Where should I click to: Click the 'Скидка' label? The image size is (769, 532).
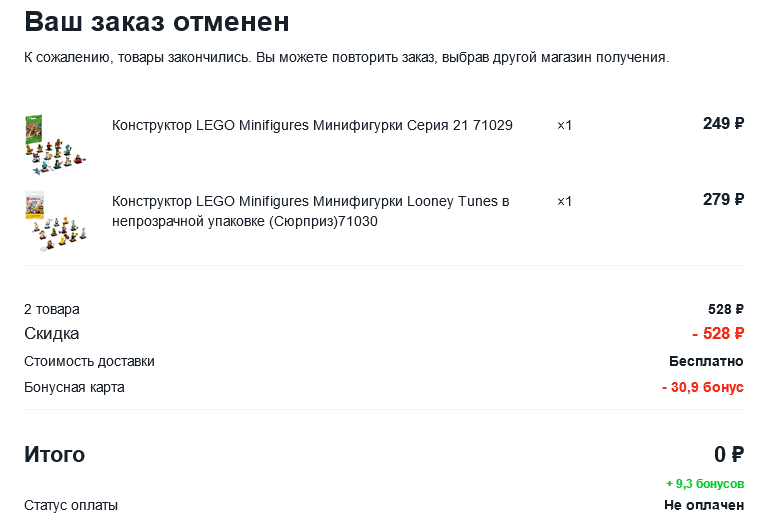(51, 334)
